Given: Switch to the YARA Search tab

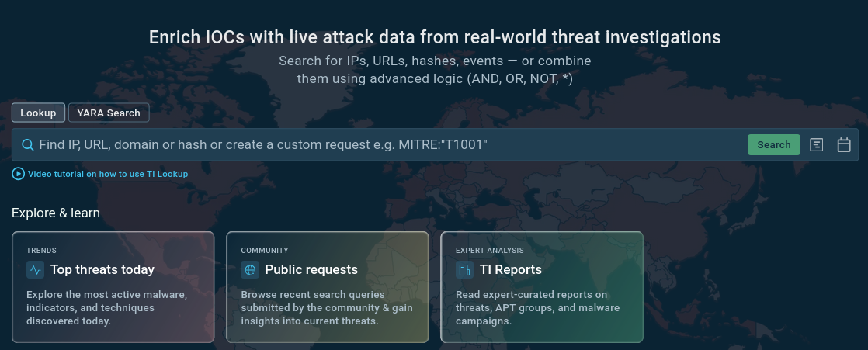Looking at the screenshot, I should click(x=109, y=113).
